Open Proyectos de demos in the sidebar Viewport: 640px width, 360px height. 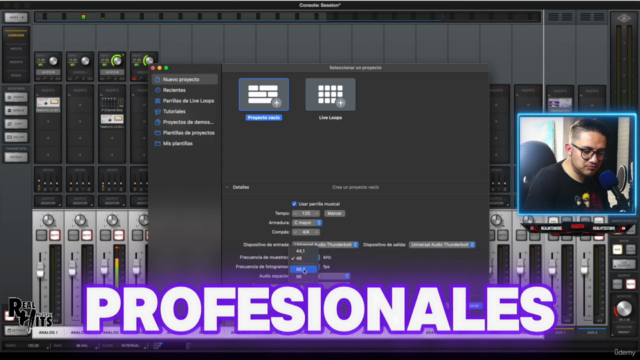point(185,122)
